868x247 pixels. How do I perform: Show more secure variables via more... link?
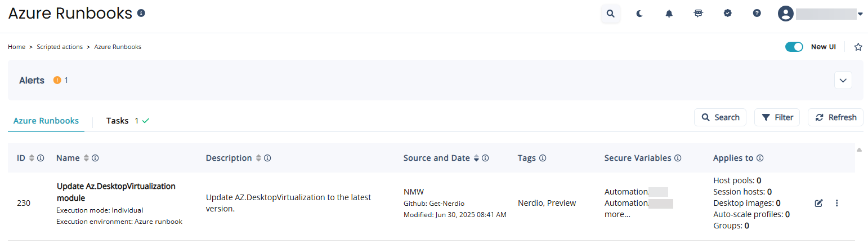(x=618, y=214)
